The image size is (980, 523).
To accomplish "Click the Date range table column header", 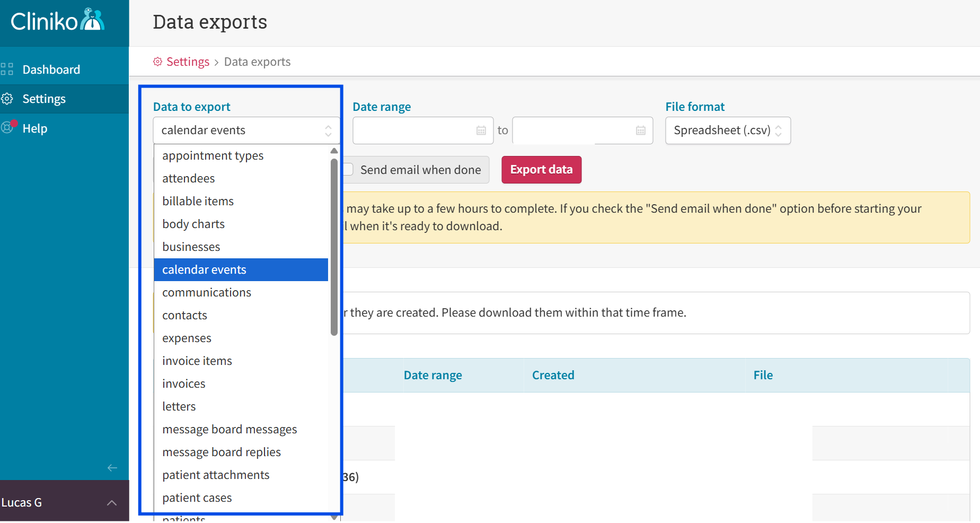I will [x=433, y=375].
